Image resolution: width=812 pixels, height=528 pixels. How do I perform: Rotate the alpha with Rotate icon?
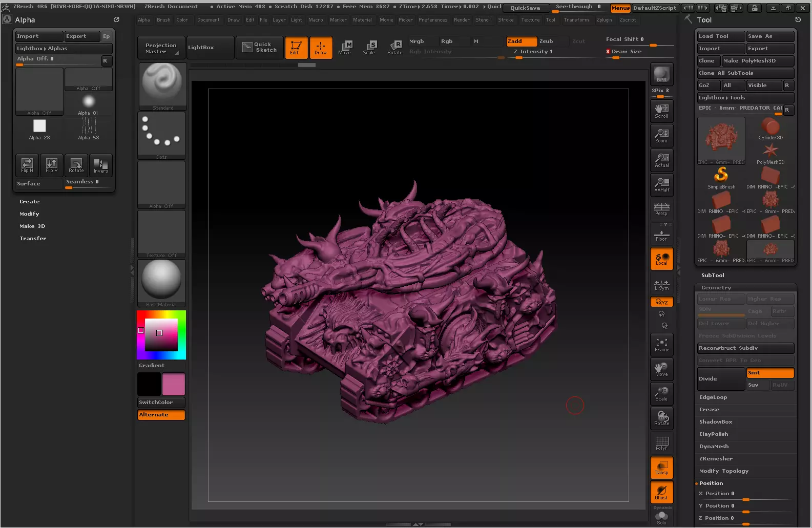coord(76,165)
